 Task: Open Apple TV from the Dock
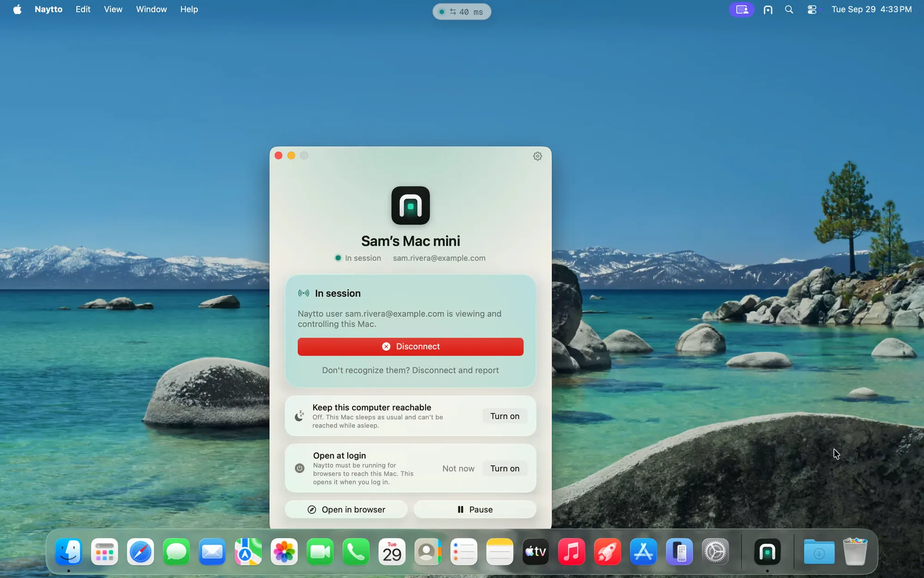pyautogui.click(x=535, y=552)
